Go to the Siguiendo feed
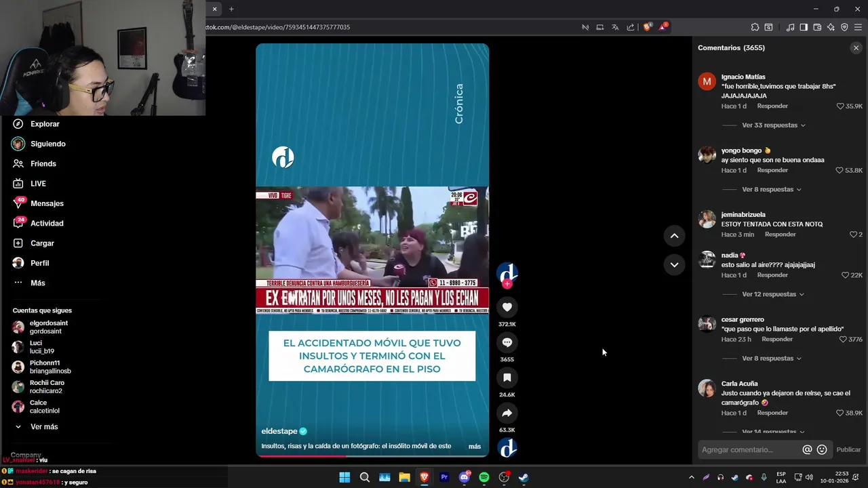868x488 pixels. [x=47, y=144]
